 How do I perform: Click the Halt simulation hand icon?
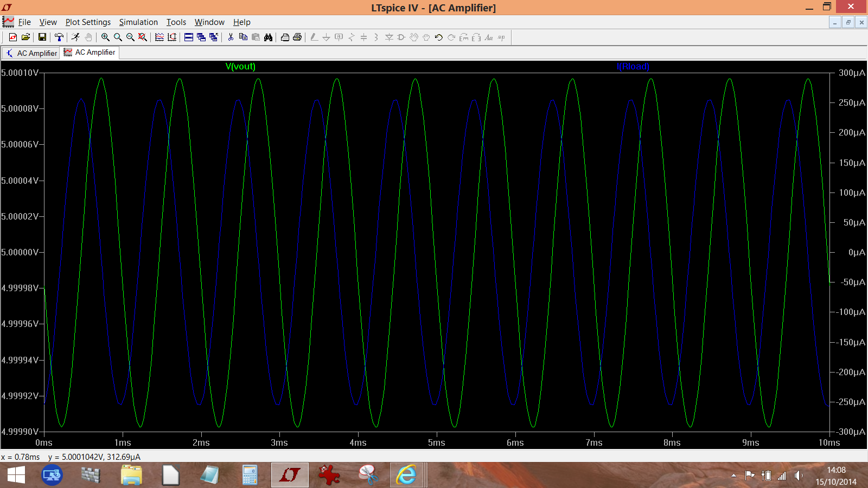88,37
